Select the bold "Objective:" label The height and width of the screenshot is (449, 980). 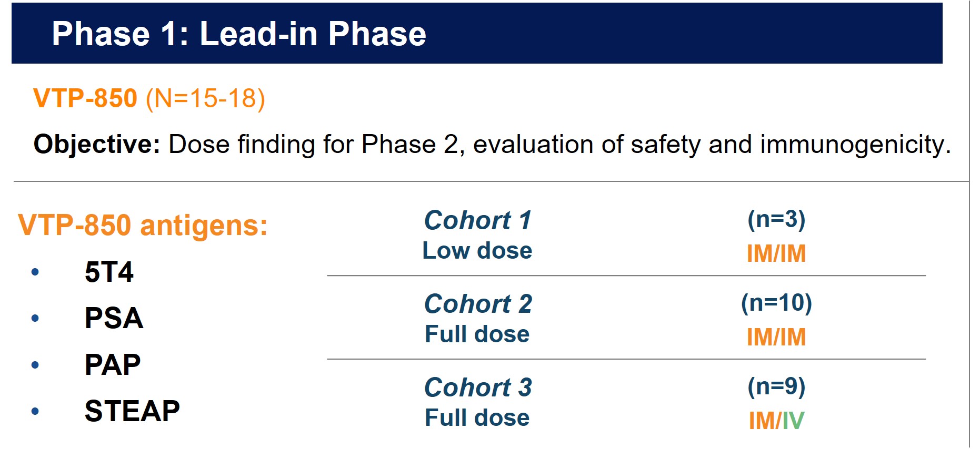(96, 144)
